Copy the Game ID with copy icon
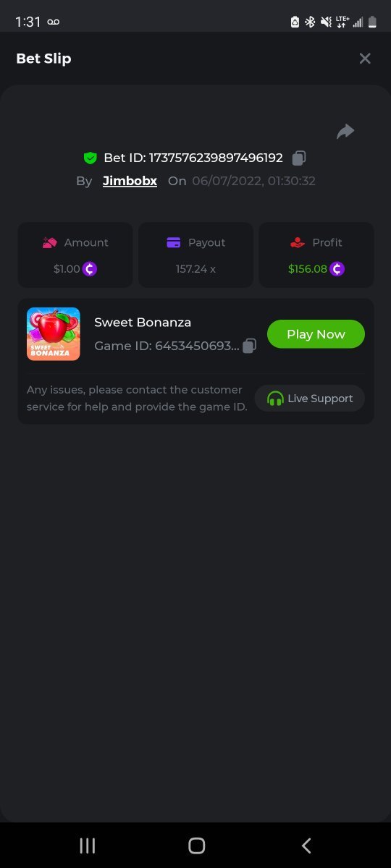 pyautogui.click(x=249, y=346)
